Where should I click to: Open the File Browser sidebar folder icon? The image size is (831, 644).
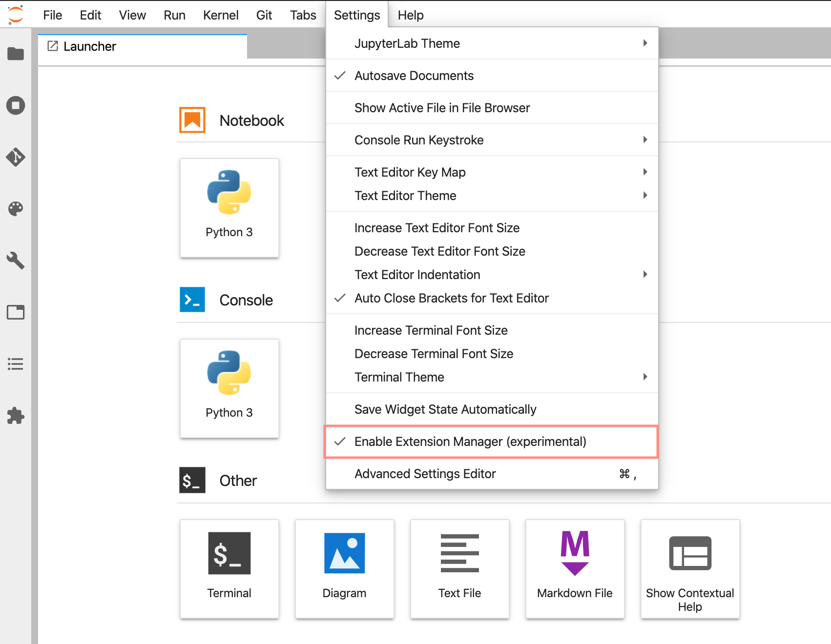click(16, 54)
